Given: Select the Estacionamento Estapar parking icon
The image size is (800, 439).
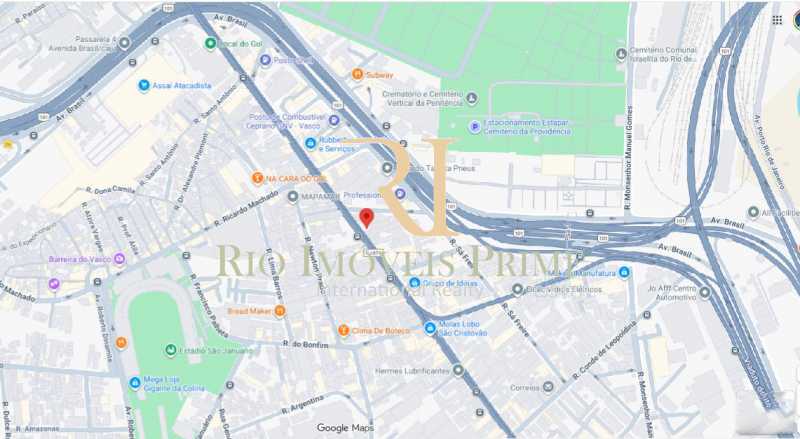Looking at the screenshot, I should coord(475,127).
